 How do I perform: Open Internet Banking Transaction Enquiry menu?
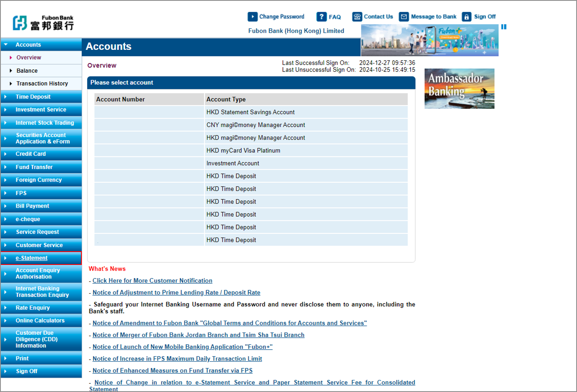coord(41,292)
